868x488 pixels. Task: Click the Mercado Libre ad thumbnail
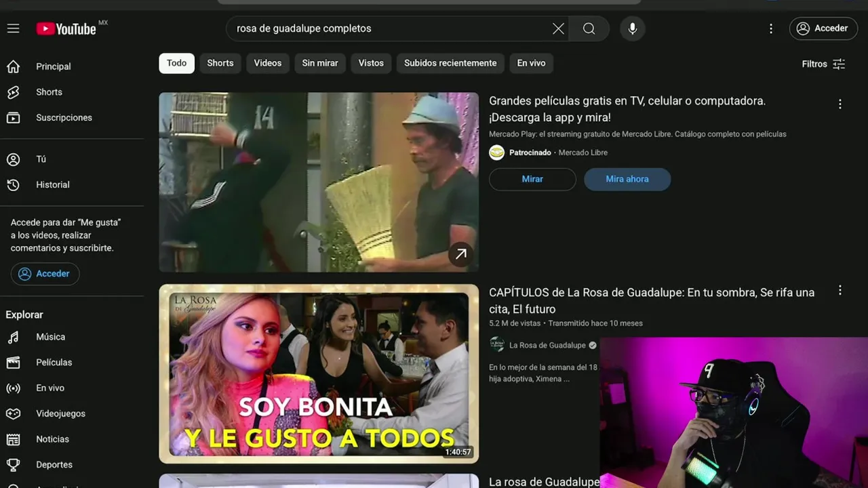tap(319, 182)
